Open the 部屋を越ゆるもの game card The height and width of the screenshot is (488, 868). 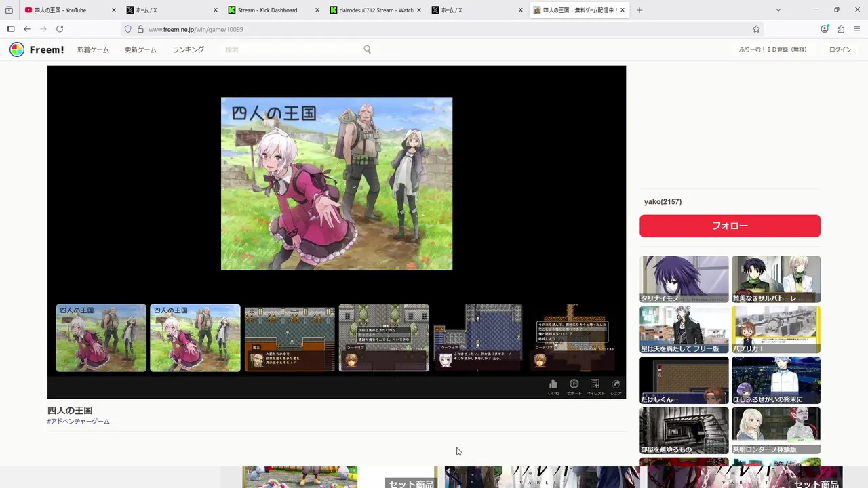(x=684, y=430)
